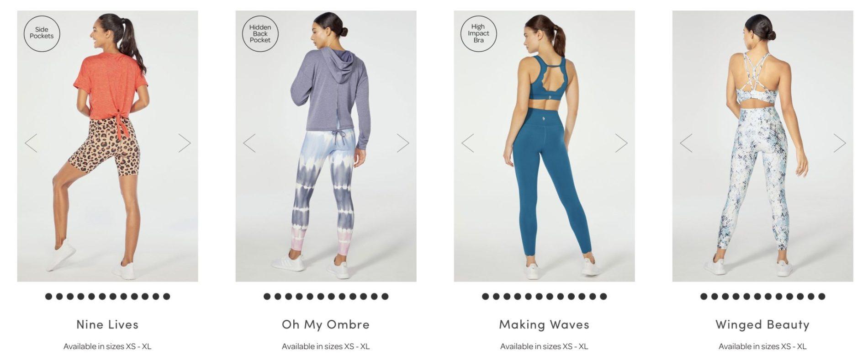Screen dimensions: 868x361
Task: Open the Oh My Ombre product title
Action: point(326,324)
